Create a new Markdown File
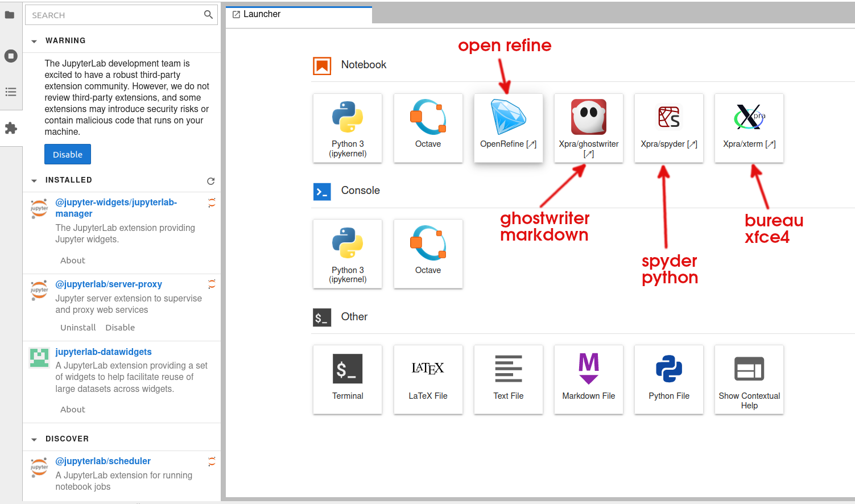 click(588, 379)
